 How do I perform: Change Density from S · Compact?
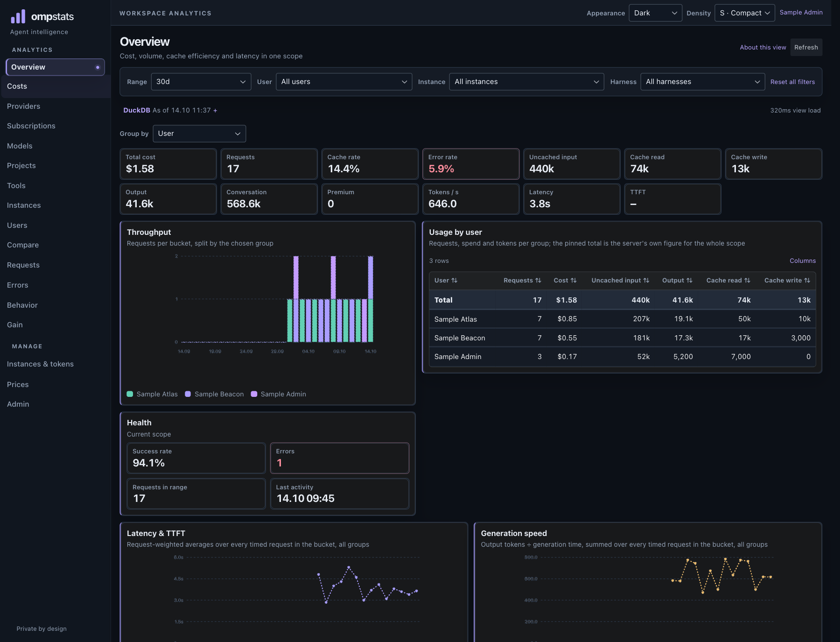coord(744,13)
